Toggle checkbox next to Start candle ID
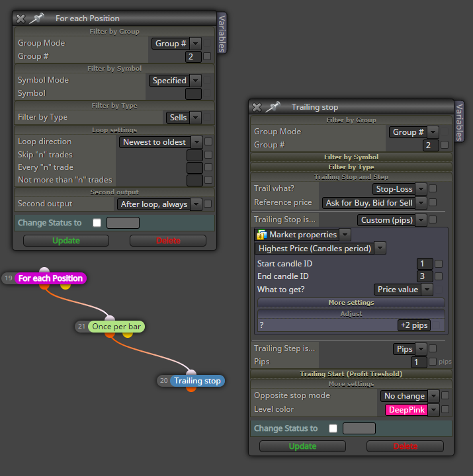473x476 pixels. coord(439,264)
